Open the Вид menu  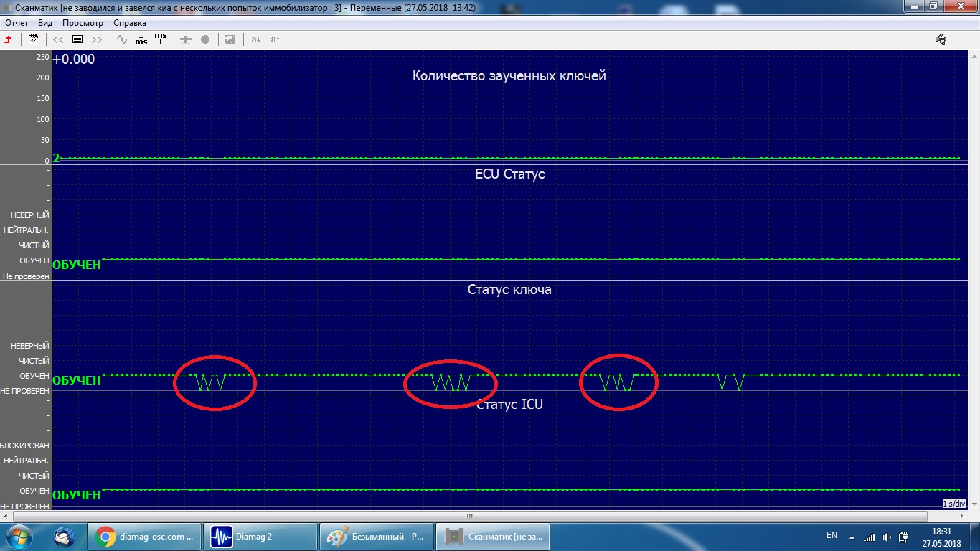[45, 23]
